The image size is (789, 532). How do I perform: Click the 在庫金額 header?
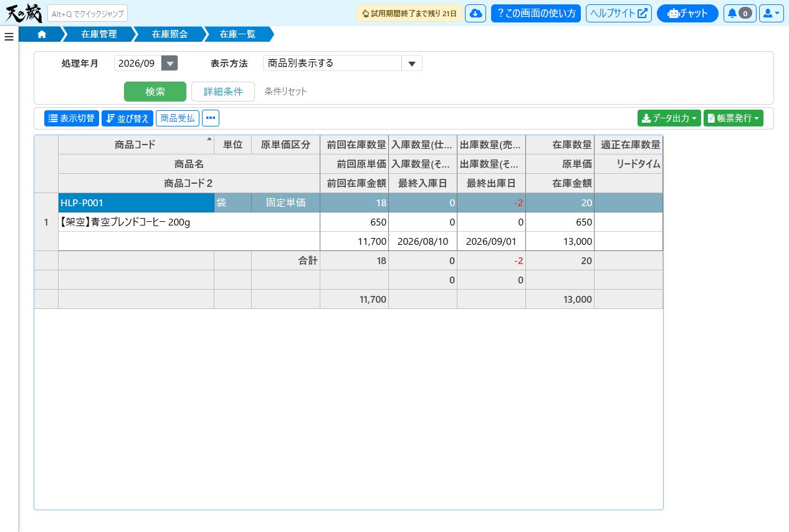(x=560, y=183)
